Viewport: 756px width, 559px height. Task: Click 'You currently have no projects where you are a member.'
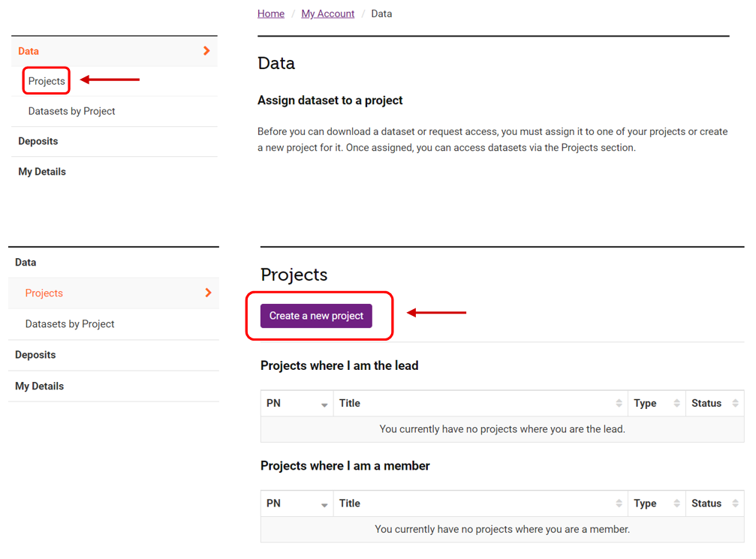point(502,529)
